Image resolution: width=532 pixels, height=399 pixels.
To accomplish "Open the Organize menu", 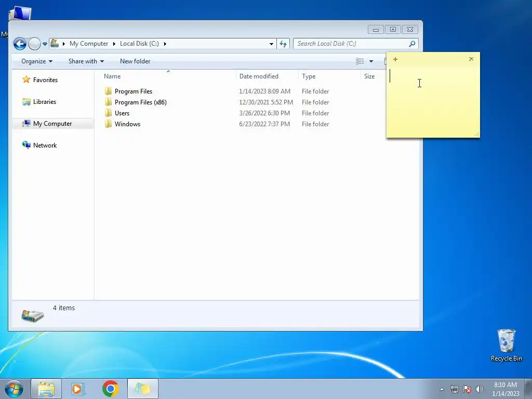I will click(37, 61).
